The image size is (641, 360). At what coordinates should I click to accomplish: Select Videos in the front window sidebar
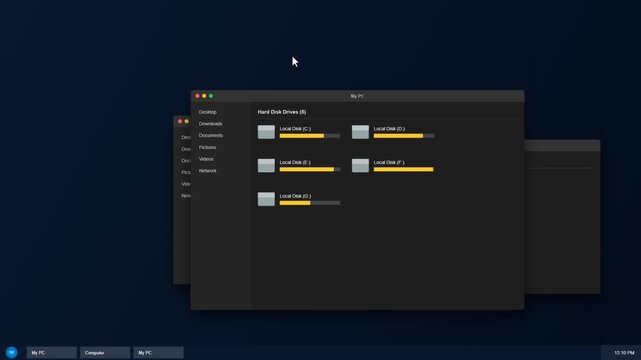coord(206,159)
